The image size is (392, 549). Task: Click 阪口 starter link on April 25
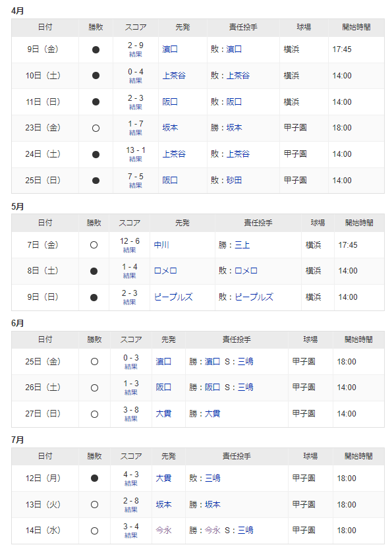pos(170,181)
